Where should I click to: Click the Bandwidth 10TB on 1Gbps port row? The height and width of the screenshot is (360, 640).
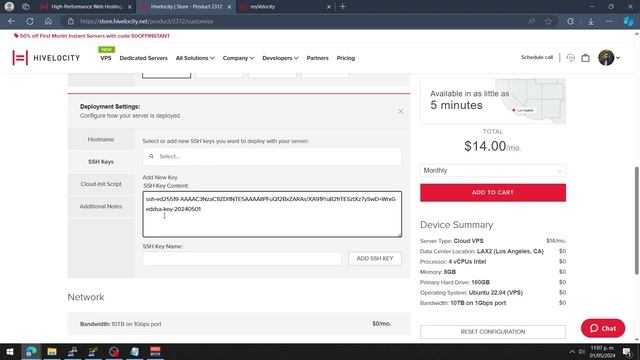[x=239, y=324]
